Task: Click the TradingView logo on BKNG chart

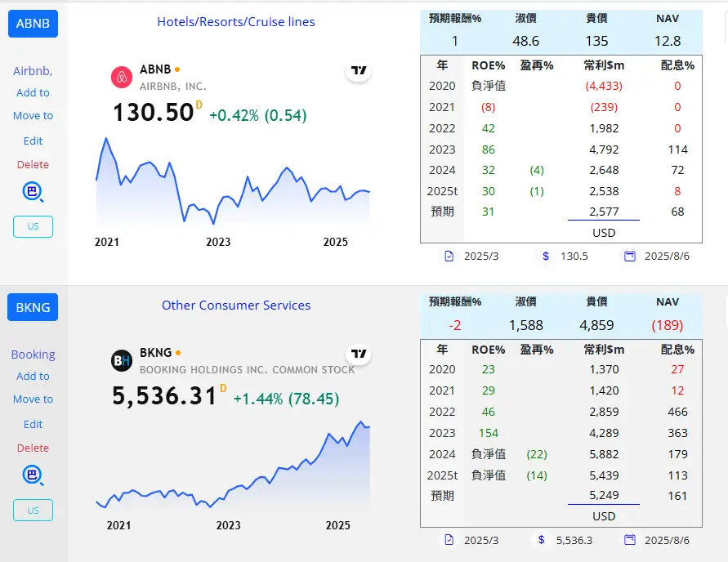Action: (359, 354)
